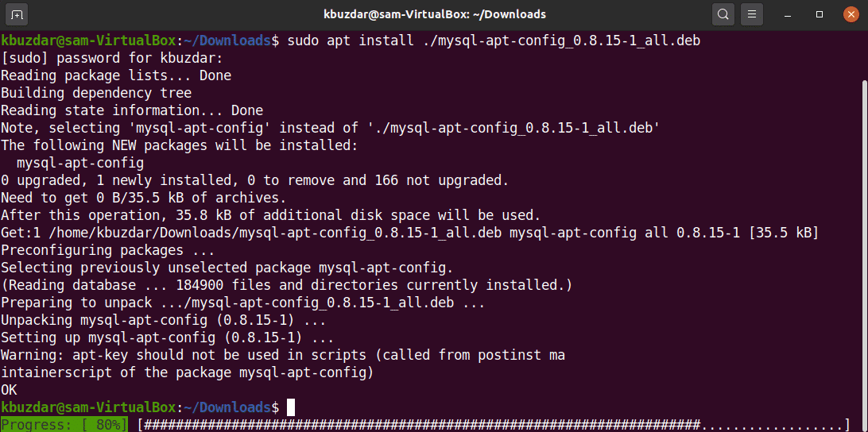The width and height of the screenshot is (868, 432).
Task: Maximize the terminal window
Action: coord(820,14)
